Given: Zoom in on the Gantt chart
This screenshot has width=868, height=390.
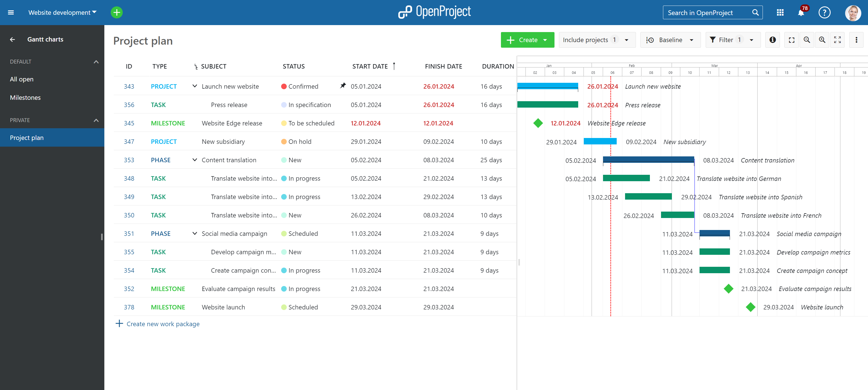Looking at the screenshot, I should point(822,40).
